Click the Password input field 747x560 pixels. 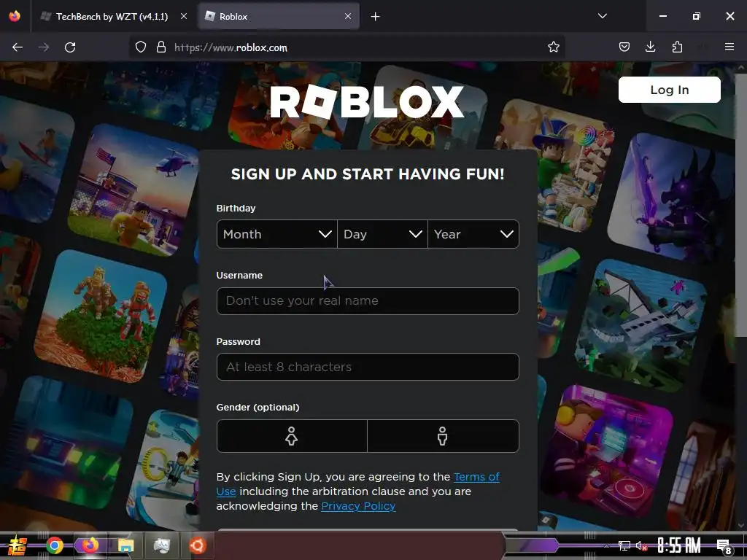tap(368, 367)
